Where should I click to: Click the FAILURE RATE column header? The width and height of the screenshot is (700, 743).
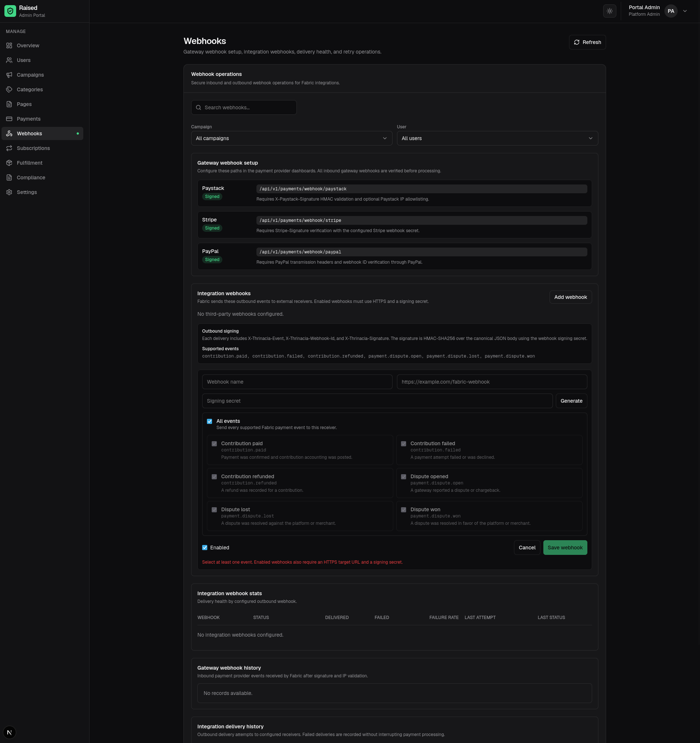(444, 618)
